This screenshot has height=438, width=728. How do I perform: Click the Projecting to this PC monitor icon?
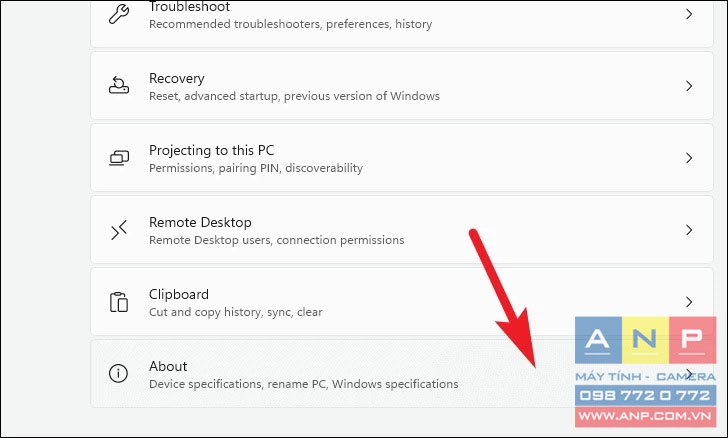click(x=119, y=158)
